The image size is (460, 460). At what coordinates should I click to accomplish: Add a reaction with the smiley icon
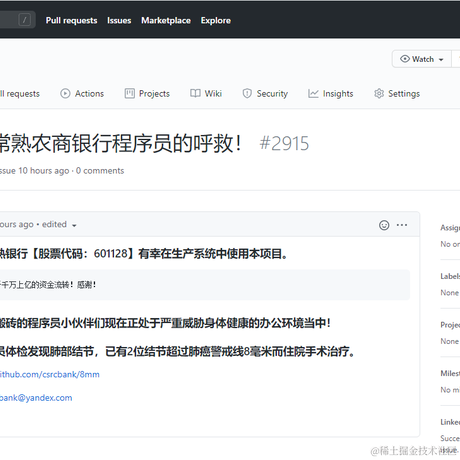coord(384,225)
